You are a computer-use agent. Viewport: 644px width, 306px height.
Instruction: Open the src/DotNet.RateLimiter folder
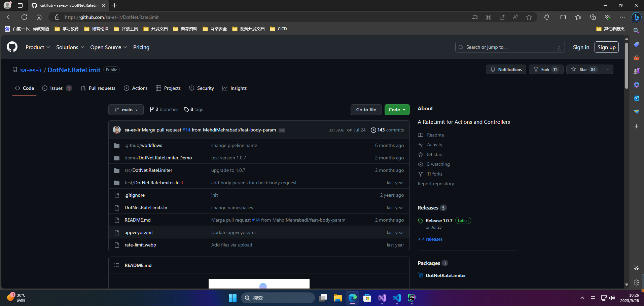coord(148,170)
